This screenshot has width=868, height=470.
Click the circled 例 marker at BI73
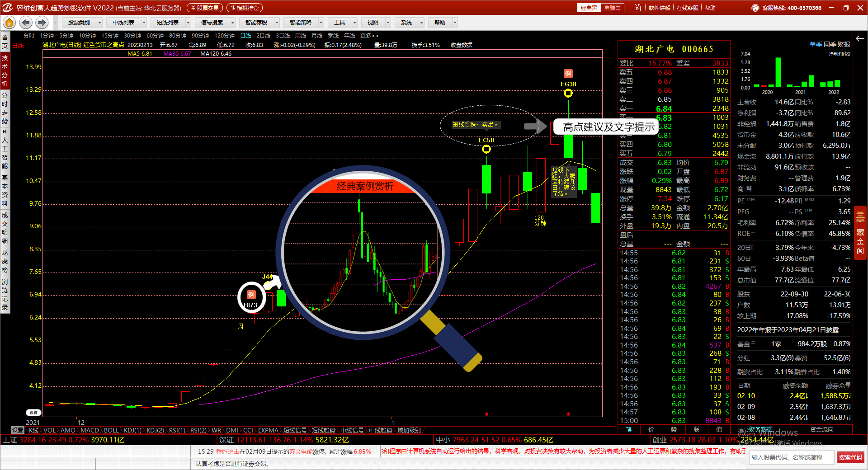(x=251, y=295)
